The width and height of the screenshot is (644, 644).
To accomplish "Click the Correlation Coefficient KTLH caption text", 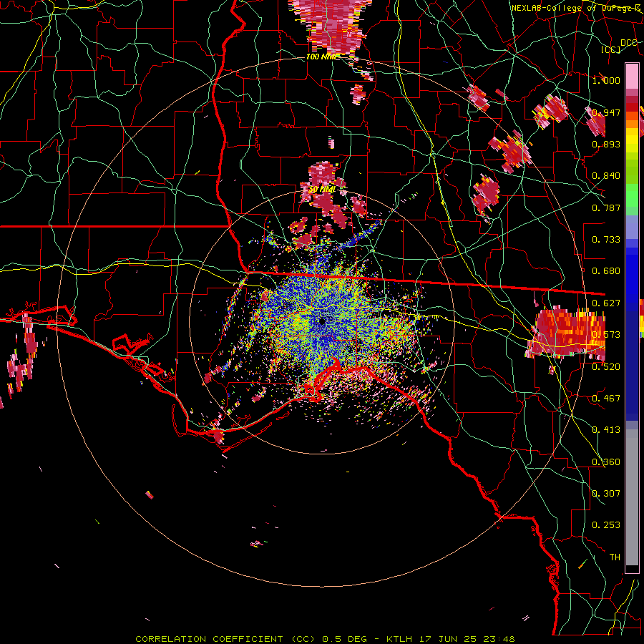I will (x=325, y=639).
